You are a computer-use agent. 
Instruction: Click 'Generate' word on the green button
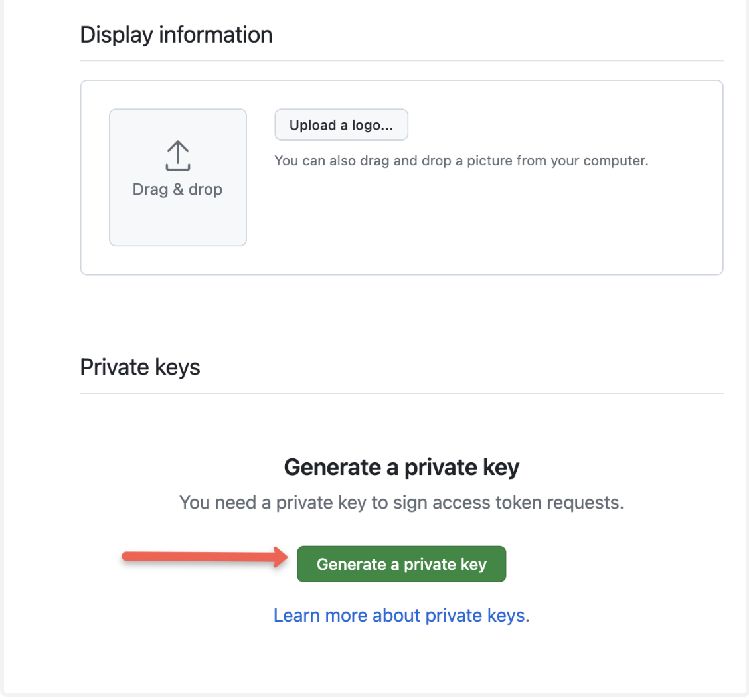tap(351, 565)
